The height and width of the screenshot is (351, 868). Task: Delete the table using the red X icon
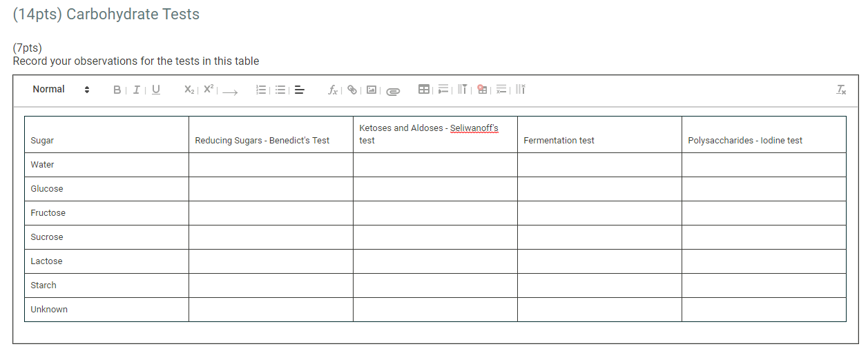[482, 90]
